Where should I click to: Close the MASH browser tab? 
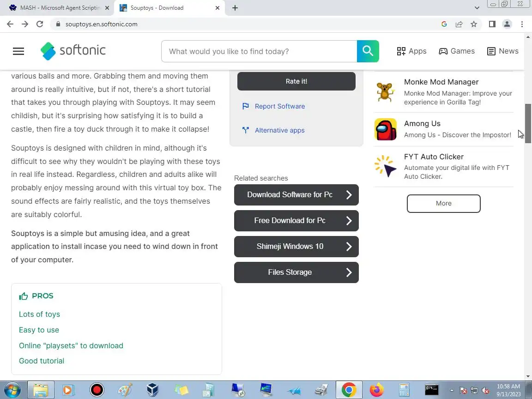(107, 8)
